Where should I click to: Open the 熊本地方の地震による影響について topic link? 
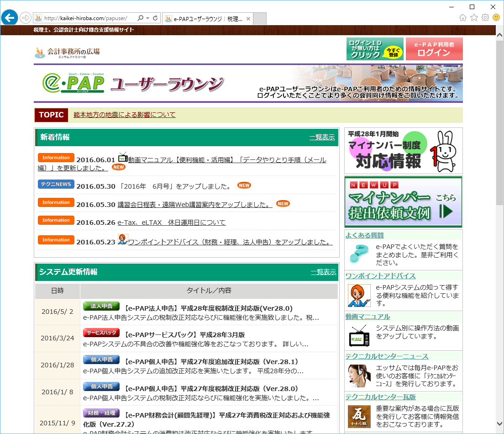coord(124,115)
